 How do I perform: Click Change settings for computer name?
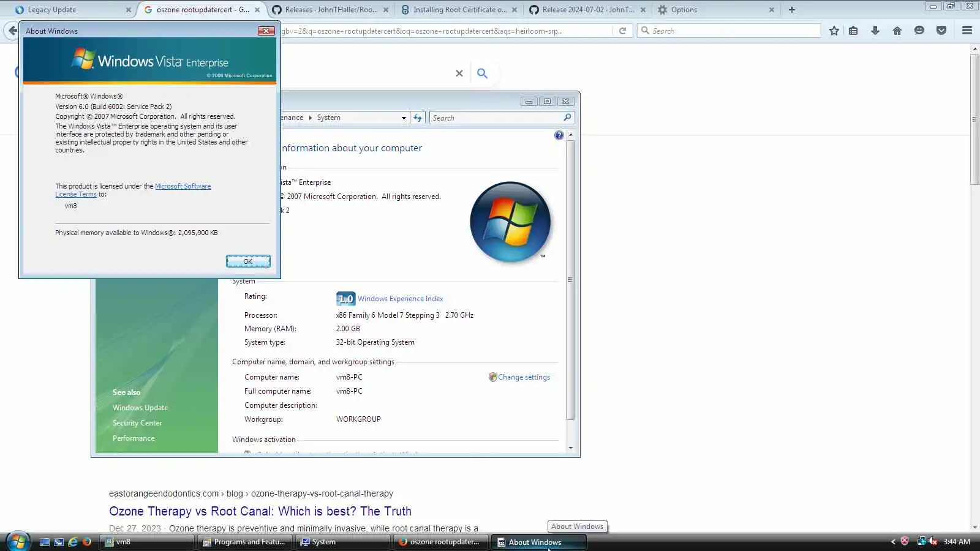(524, 377)
